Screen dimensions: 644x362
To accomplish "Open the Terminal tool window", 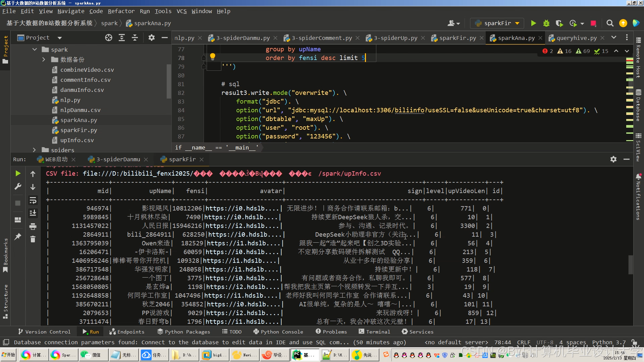I will [x=374, y=331].
